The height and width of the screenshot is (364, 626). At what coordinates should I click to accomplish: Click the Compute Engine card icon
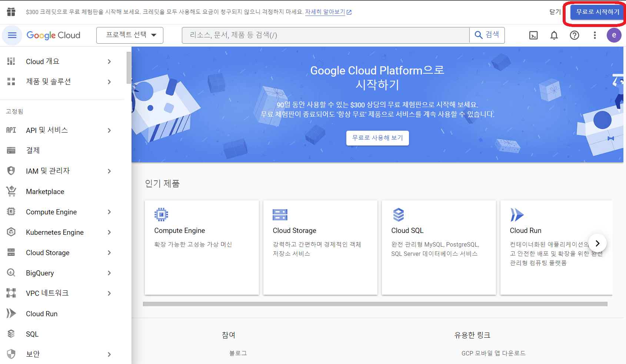tap(161, 214)
